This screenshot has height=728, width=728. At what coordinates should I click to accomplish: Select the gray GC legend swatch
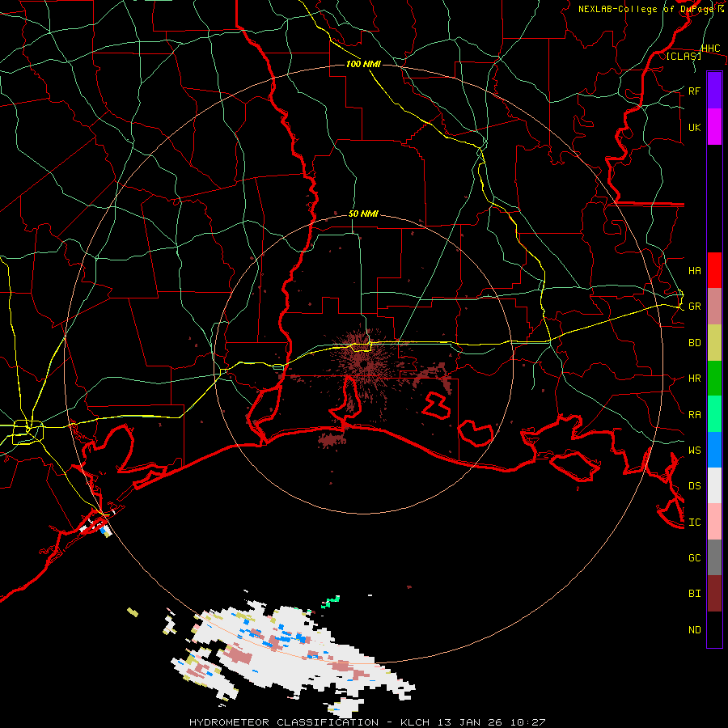tap(714, 557)
